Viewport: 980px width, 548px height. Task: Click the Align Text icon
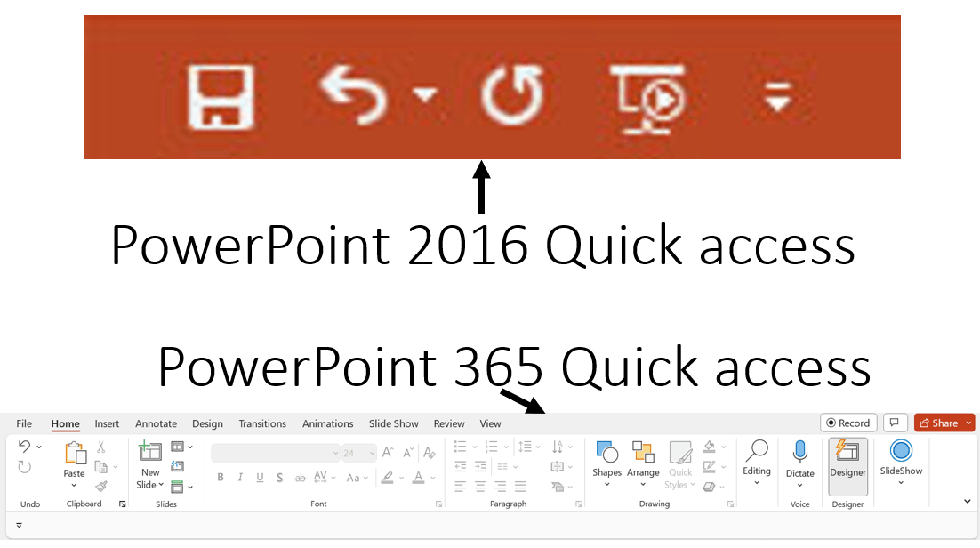[x=558, y=467]
